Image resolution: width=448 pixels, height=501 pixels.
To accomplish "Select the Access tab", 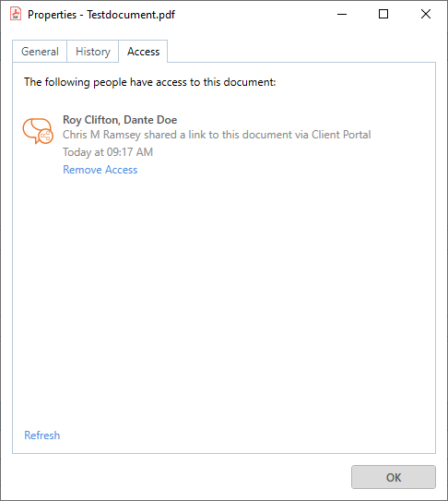I will [143, 52].
